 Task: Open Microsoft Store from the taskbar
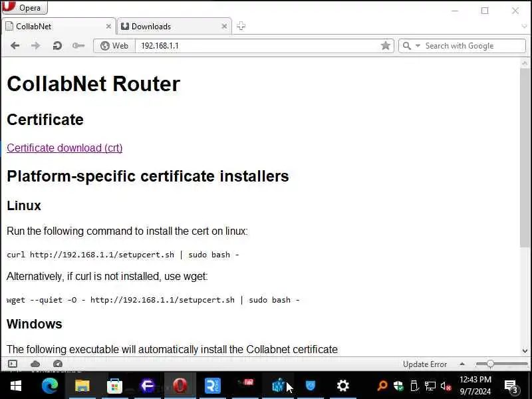click(x=114, y=386)
